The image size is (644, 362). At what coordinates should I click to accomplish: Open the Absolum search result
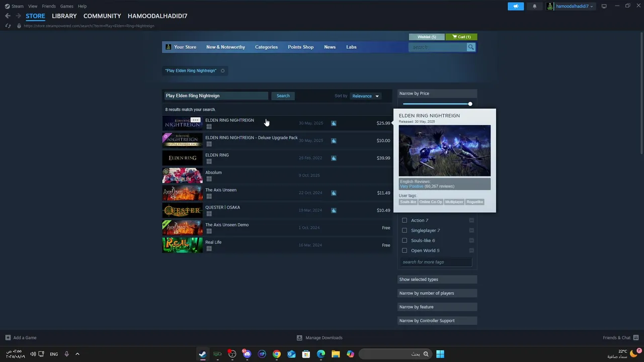(x=277, y=175)
